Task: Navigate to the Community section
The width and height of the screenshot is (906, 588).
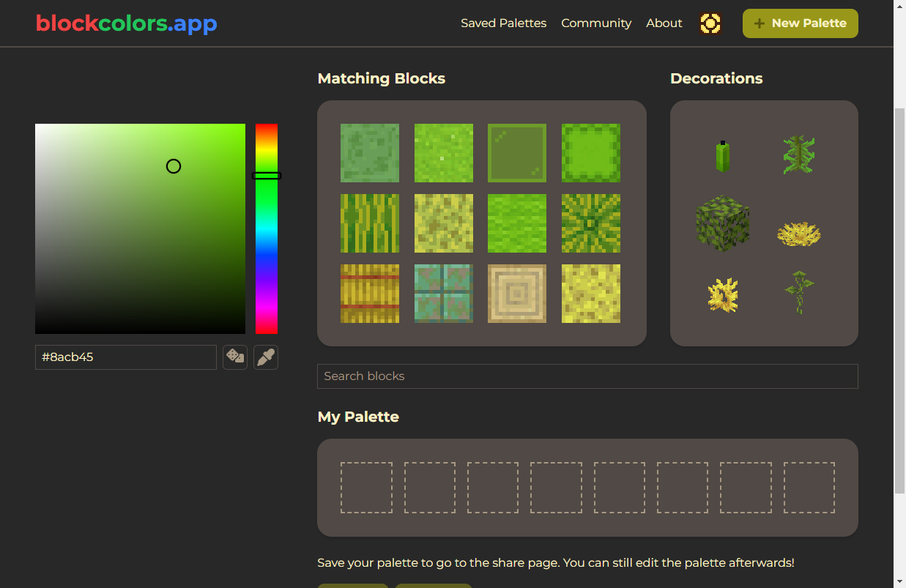Action: 596,23
